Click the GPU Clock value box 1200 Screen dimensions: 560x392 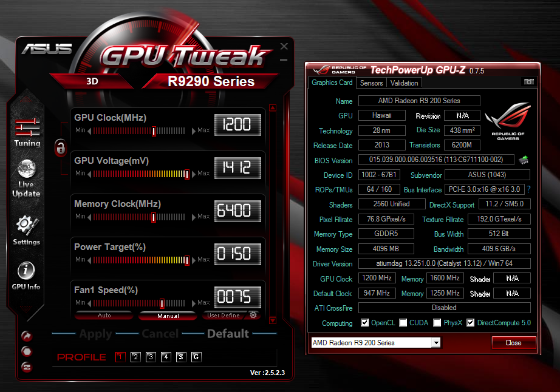[x=237, y=125]
